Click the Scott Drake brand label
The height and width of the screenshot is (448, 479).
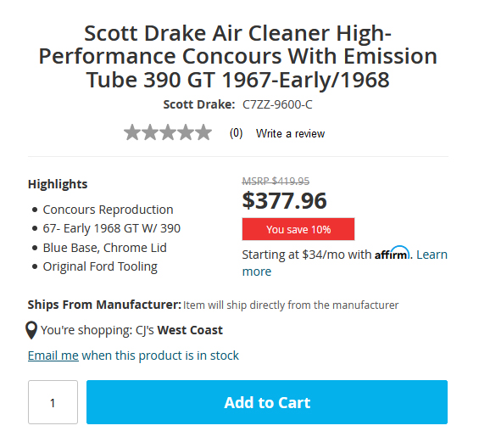click(x=199, y=104)
